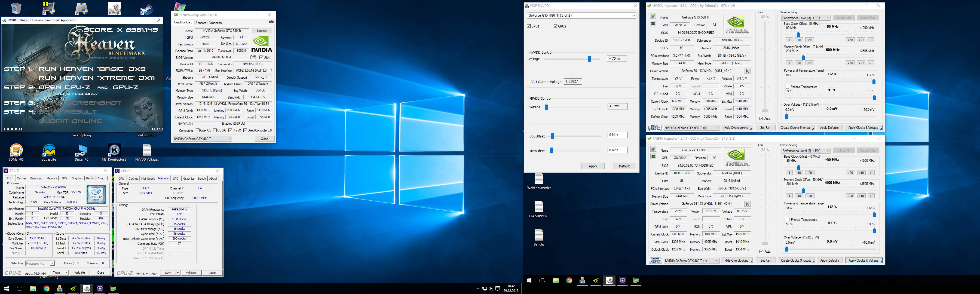Open driver settings wrench icon in second NVIDIA Inspector
This screenshot has height=294, width=980.
click(x=747, y=204)
